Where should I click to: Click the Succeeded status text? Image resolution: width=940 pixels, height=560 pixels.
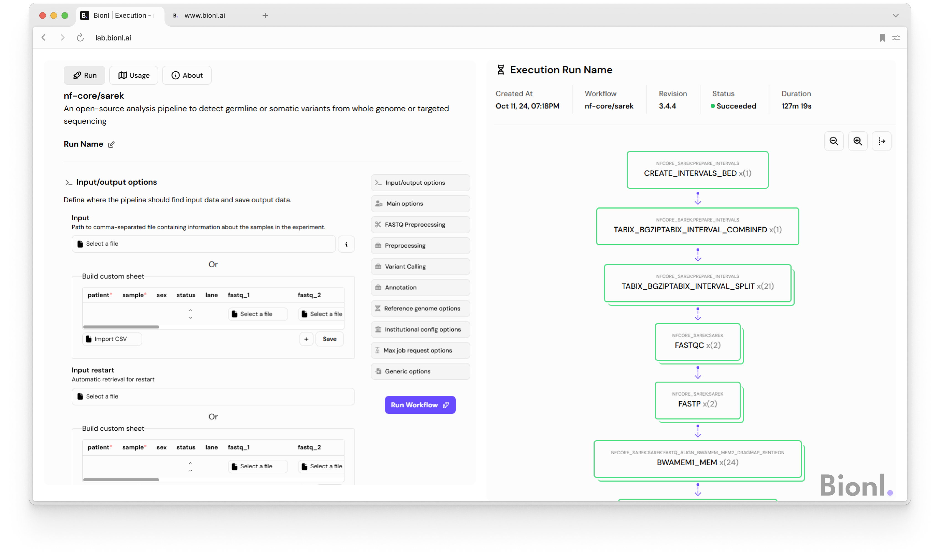coord(737,106)
